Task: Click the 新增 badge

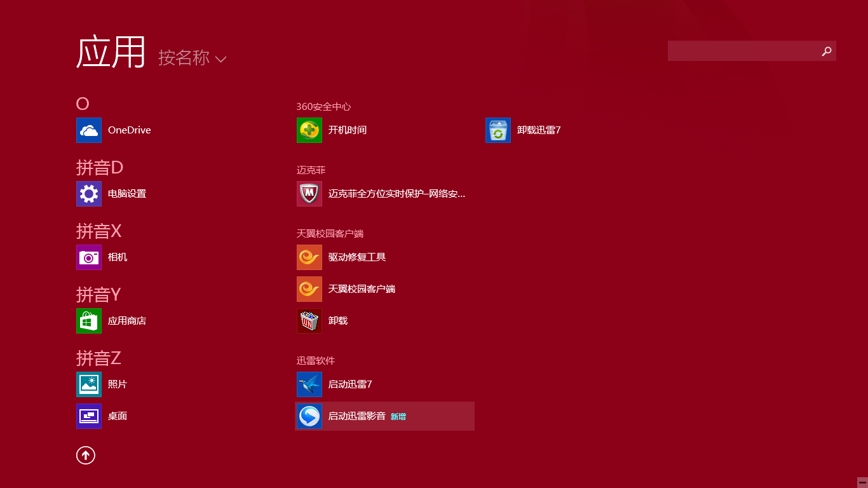Action: [398, 417]
